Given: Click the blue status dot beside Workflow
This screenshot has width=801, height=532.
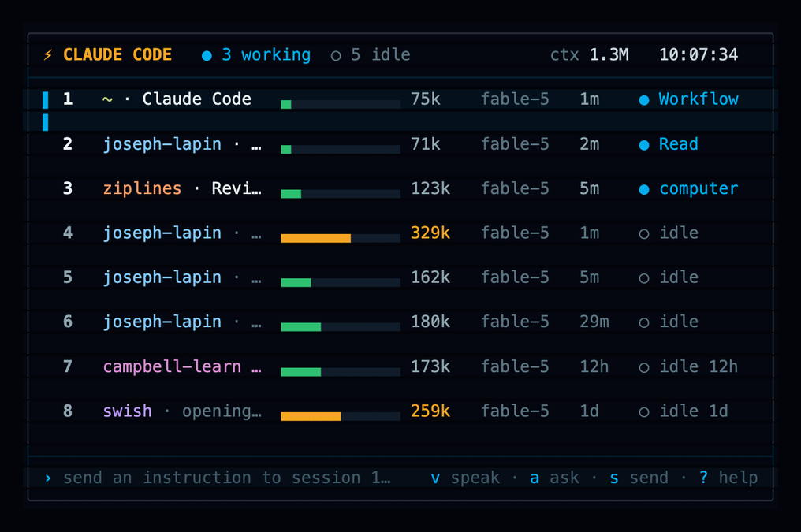Looking at the screenshot, I should pyautogui.click(x=644, y=100).
